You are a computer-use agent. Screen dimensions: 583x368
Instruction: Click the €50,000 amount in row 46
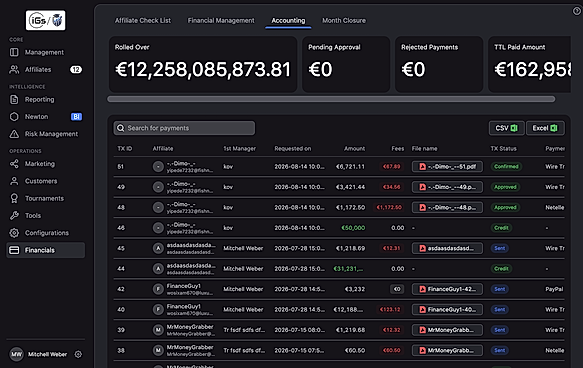[353, 228]
